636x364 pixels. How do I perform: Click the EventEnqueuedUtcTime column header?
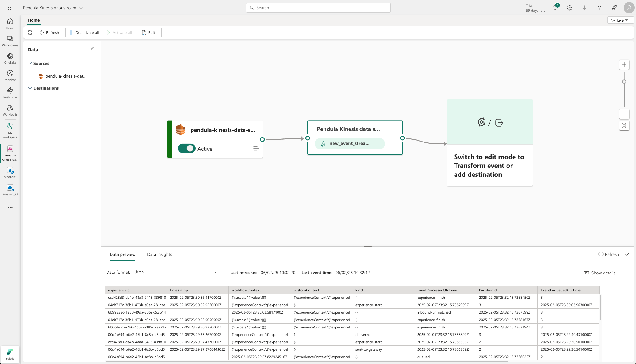[569, 290]
